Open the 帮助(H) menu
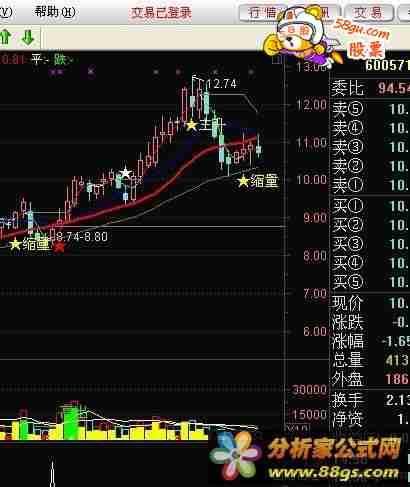This screenshot has height=487, width=410. tap(55, 12)
